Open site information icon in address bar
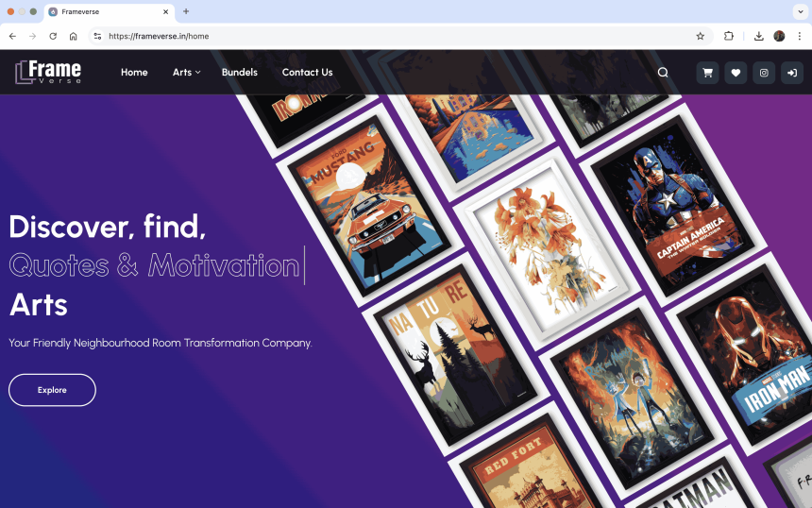 tap(97, 36)
